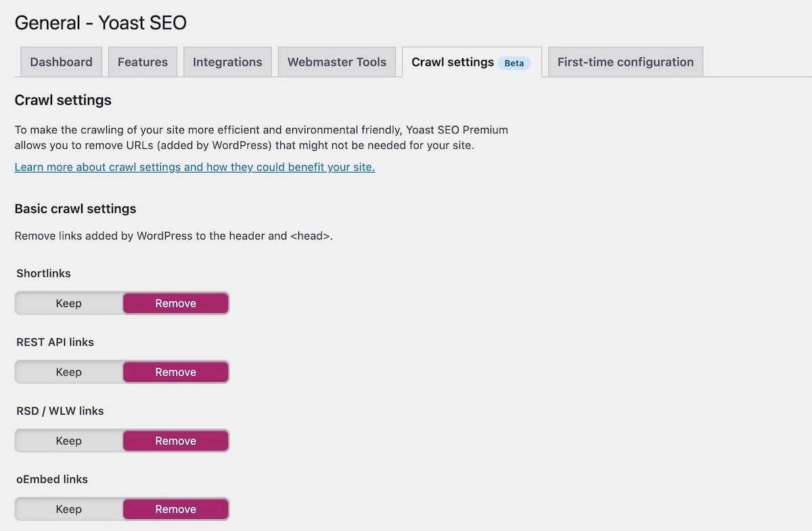
Task: Click the Beta badge on Crawl settings
Action: [514, 63]
